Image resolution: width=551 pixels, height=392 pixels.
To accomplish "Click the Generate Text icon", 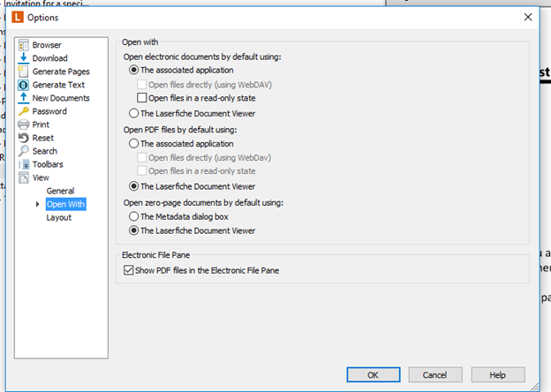I will pyautogui.click(x=23, y=85).
